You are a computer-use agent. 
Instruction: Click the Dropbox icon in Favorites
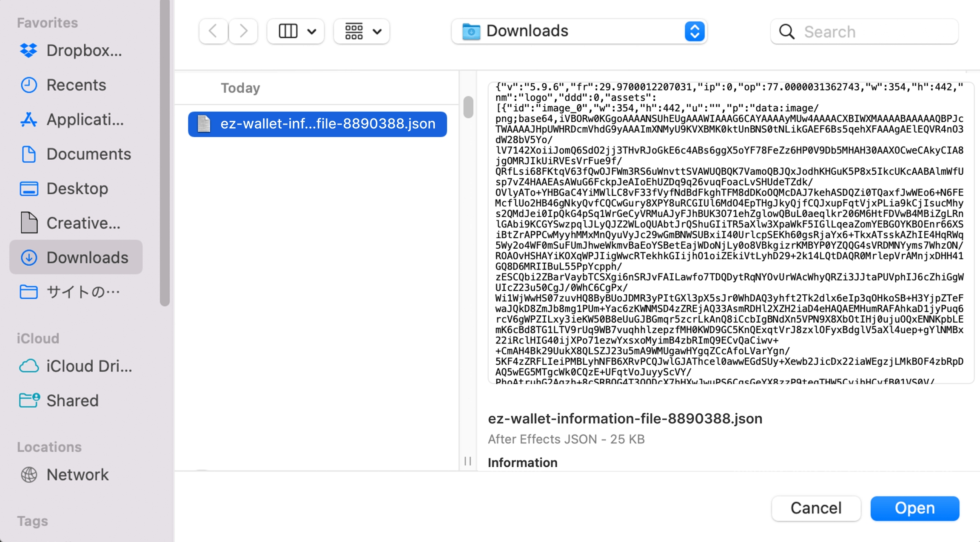pyautogui.click(x=29, y=51)
